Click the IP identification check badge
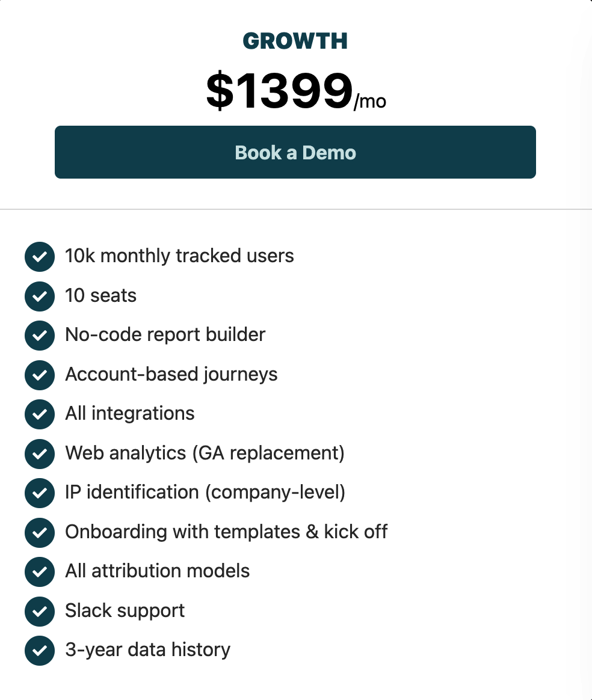The width and height of the screenshot is (592, 700). 40,493
